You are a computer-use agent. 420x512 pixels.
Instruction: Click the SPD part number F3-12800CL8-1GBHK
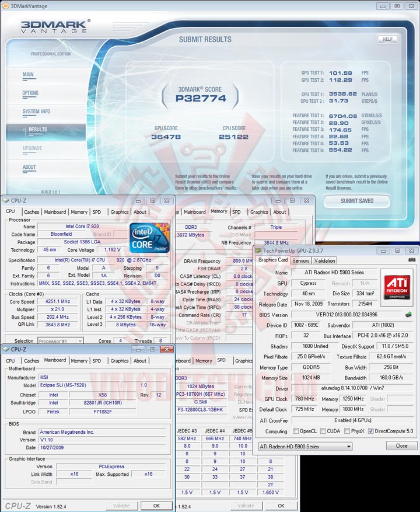[200, 409]
